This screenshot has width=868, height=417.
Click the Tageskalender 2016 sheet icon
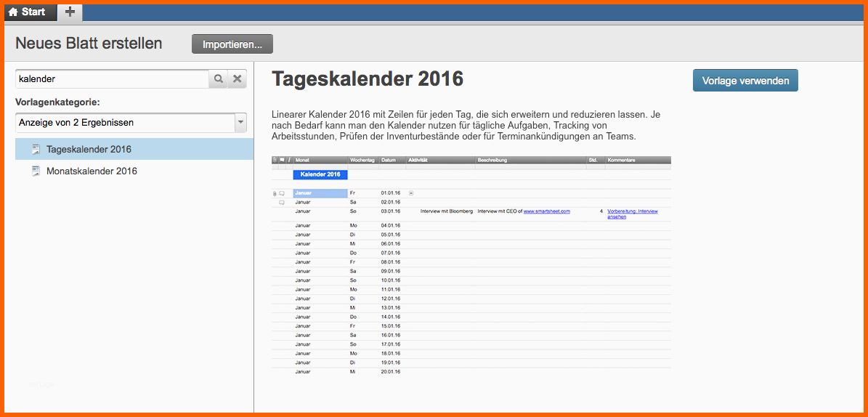pyautogui.click(x=36, y=149)
